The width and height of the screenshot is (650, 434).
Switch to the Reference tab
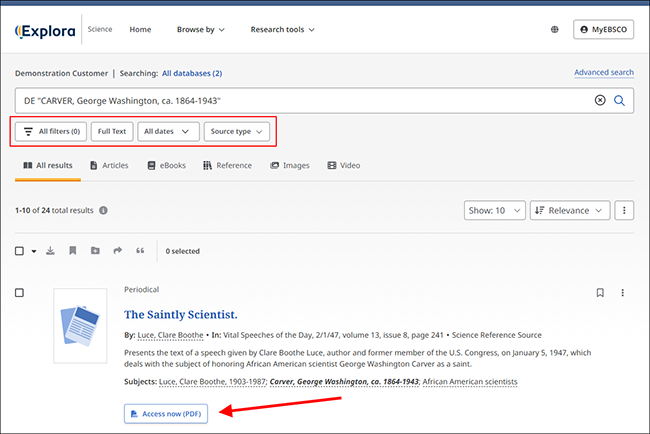coord(228,166)
